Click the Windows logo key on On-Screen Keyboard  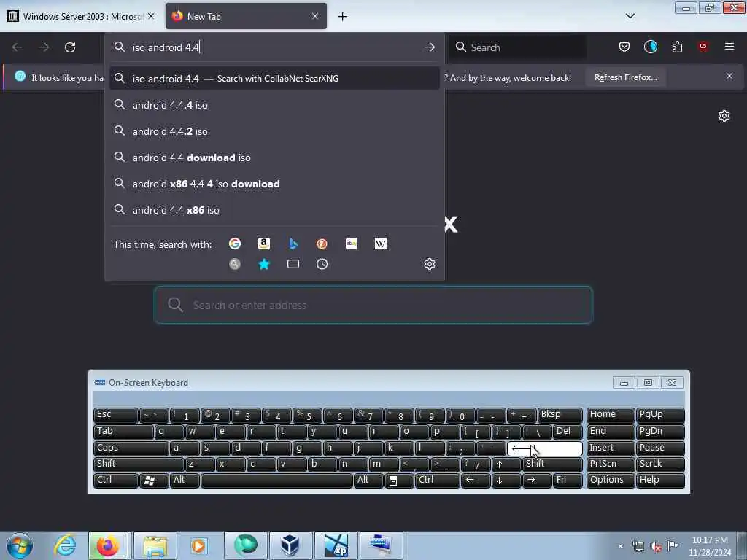(x=154, y=481)
